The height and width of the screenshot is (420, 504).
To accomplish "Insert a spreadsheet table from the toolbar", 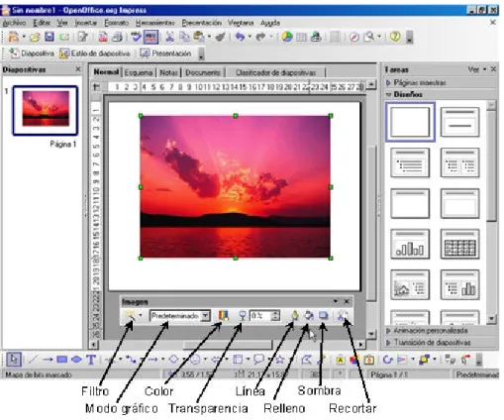I will 301,37.
